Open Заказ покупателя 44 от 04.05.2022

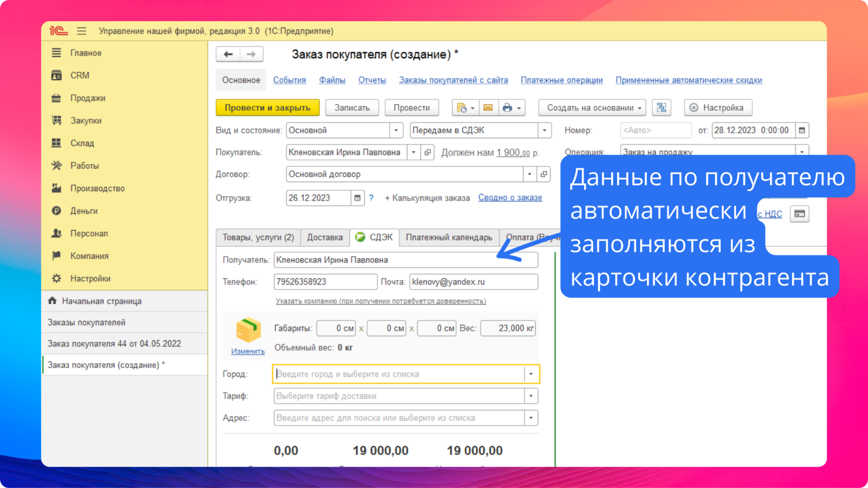[x=125, y=344]
